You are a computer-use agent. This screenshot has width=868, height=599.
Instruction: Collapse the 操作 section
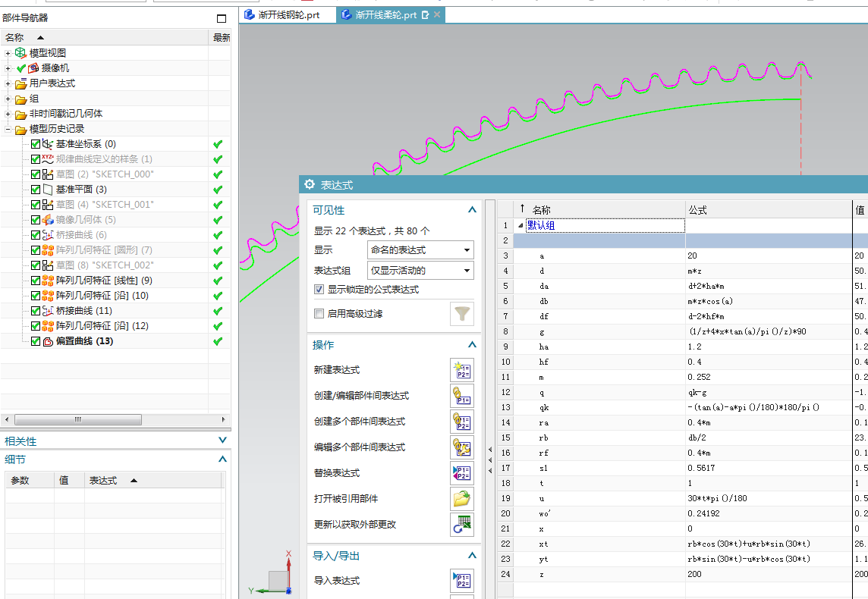(x=472, y=344)
